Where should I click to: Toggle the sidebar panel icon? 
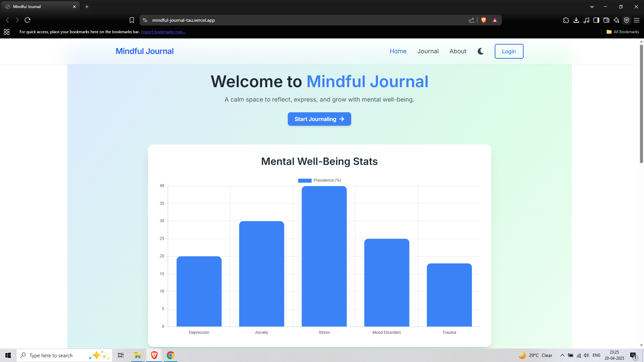pyautogui.click(x=596, y=20)
